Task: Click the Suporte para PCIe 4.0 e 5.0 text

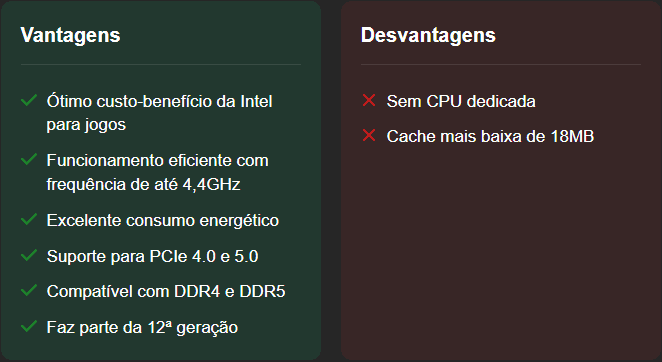Action: pos(152,256)
